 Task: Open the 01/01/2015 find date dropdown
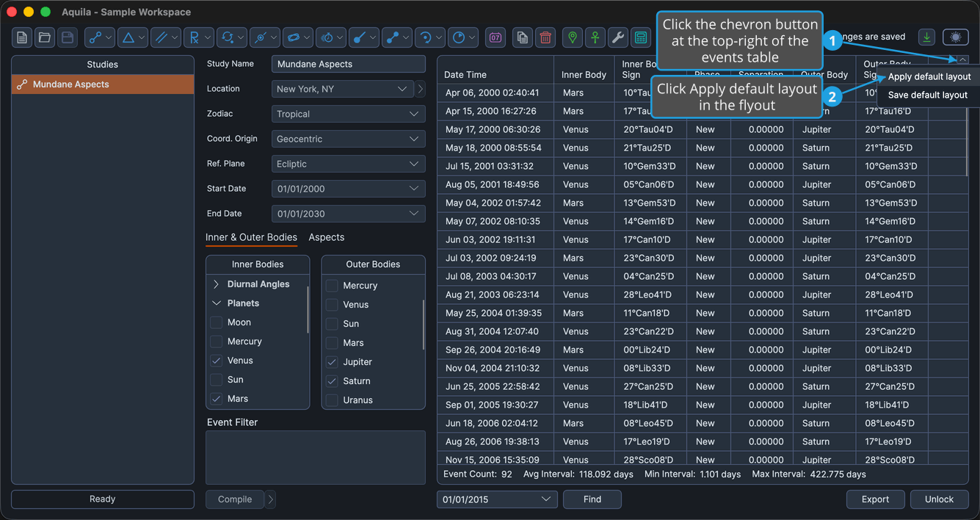point(497,499)
